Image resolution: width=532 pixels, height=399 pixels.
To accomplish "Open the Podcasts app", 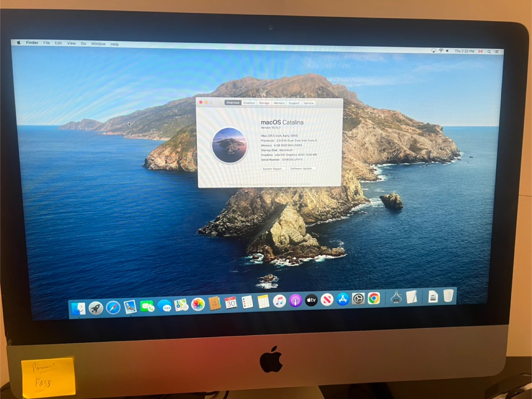I will (295, 301).
